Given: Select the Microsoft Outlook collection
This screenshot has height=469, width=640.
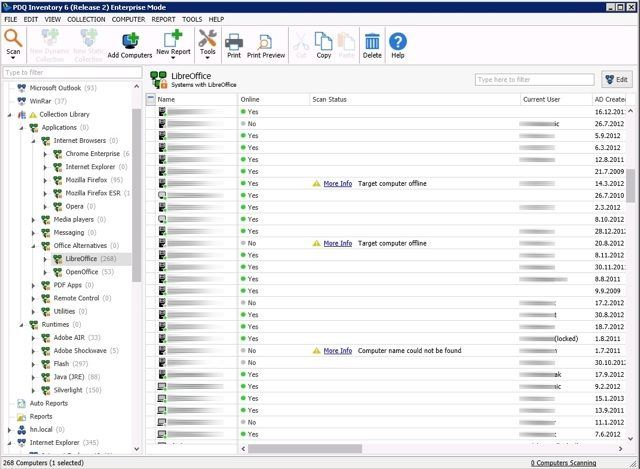Looking at the screenshot, I should pos(56,88).
